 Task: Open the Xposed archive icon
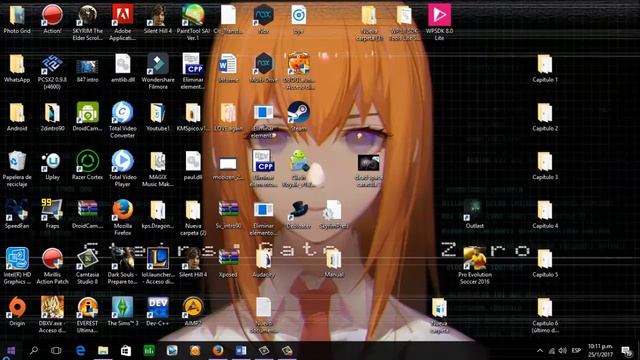coord(228,259)
